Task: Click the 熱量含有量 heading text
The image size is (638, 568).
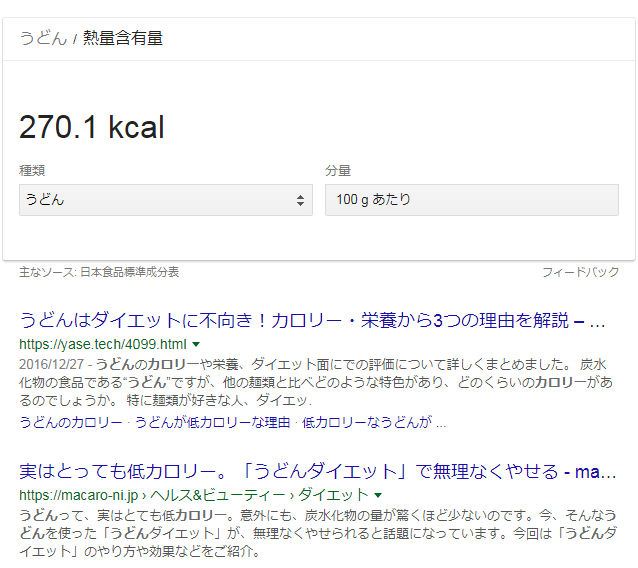Action: (x=122, y=39)
